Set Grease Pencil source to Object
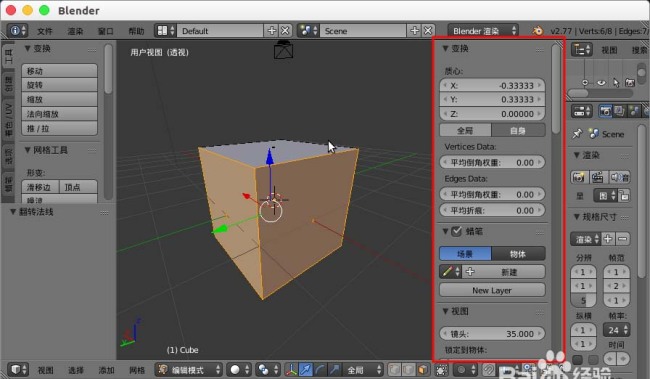The image size is (650, 379). coord(518,253)
